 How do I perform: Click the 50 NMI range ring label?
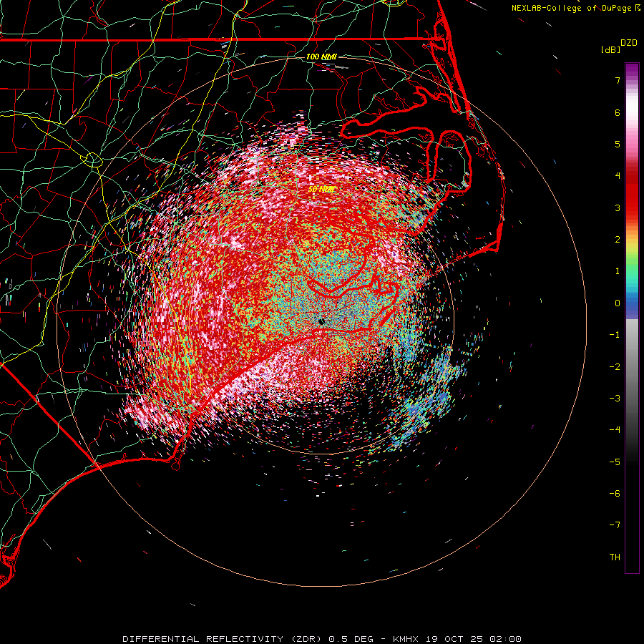click(321, 190)
